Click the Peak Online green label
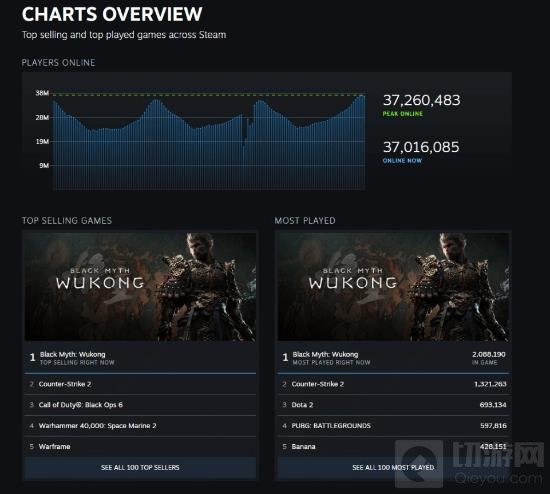 click(x=403, y=114)
